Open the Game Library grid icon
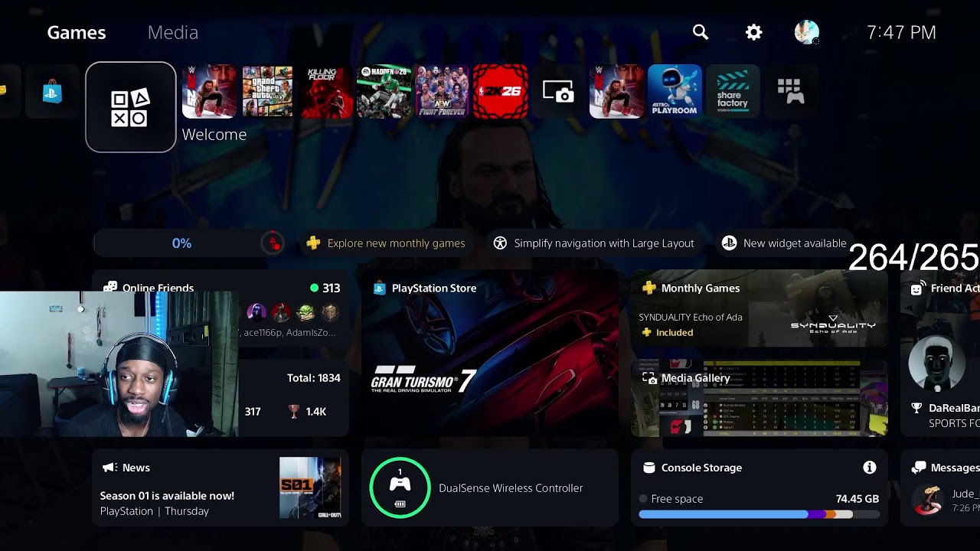 [791, 92]
